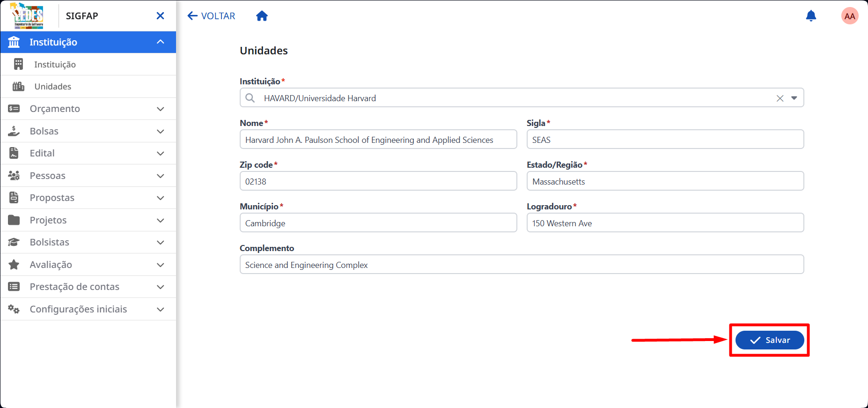Clear the Instituição selection with X

[x=780, y=98]
